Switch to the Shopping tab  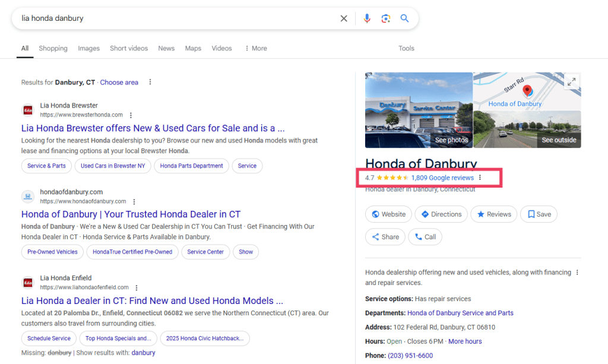coord(53,49)
